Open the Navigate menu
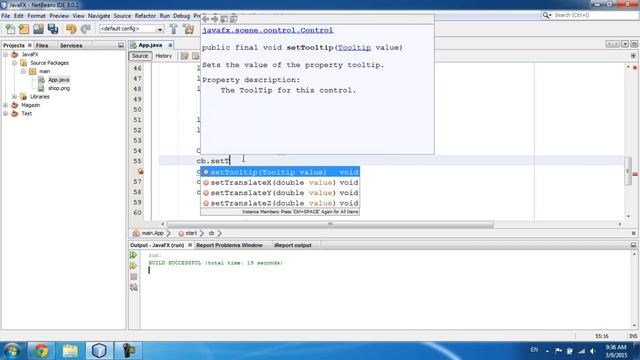 [x=99, y=16]
